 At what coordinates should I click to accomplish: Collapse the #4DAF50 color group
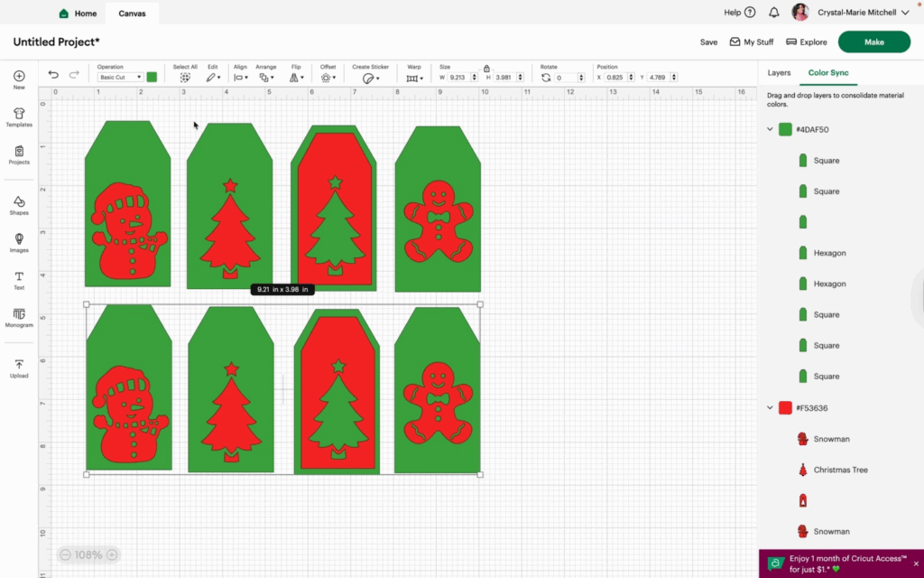click(770, 129)
